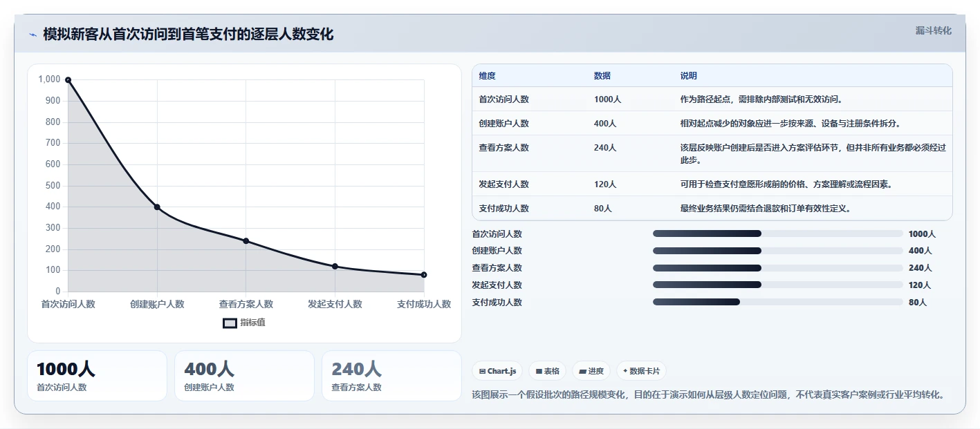980x429 pixels.
Task: Click the 1000人 首次访问人数 data card
Action: [97, 376]
